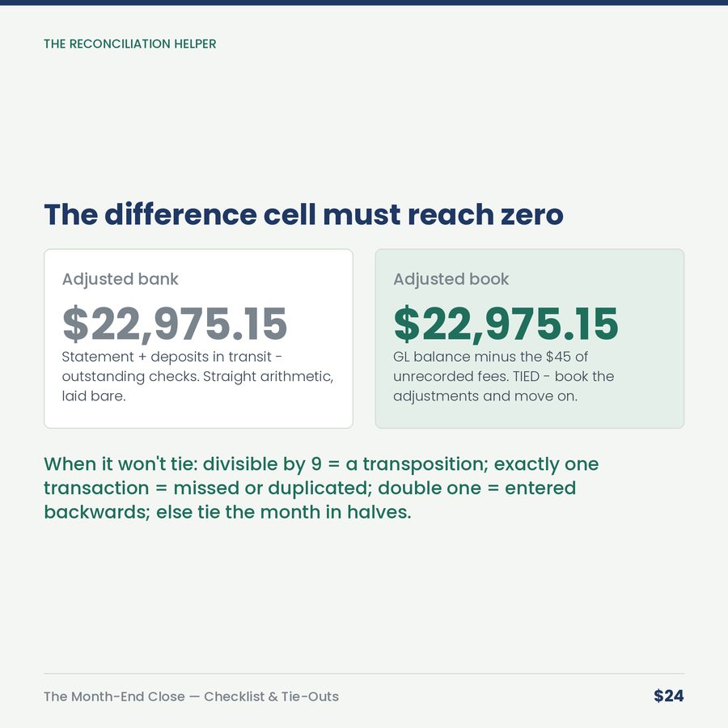Click 'backwards; else tie the month in halves' line
Image resolution: width=728 pixels, height=728 pixels.
coord(227,512)
